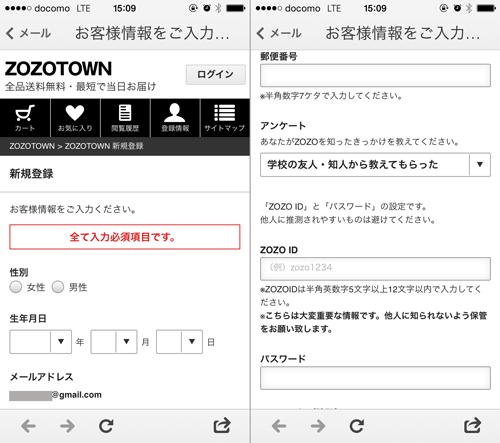
Task: Open サイトマップ list icon
Action: [225, 118]
